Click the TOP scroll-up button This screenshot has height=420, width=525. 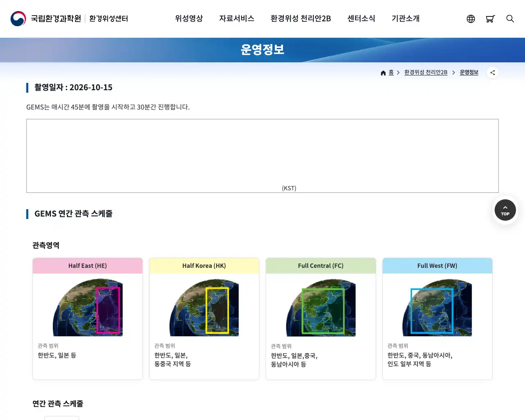505,210
